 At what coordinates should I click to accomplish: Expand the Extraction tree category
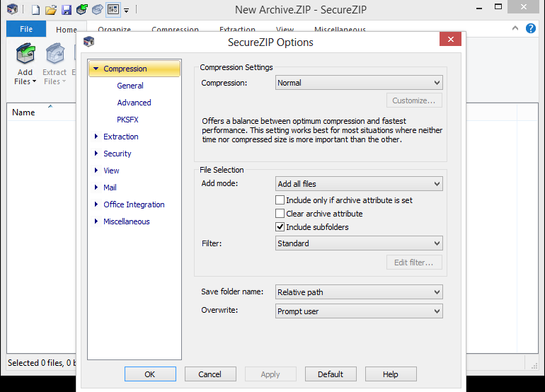96,137
